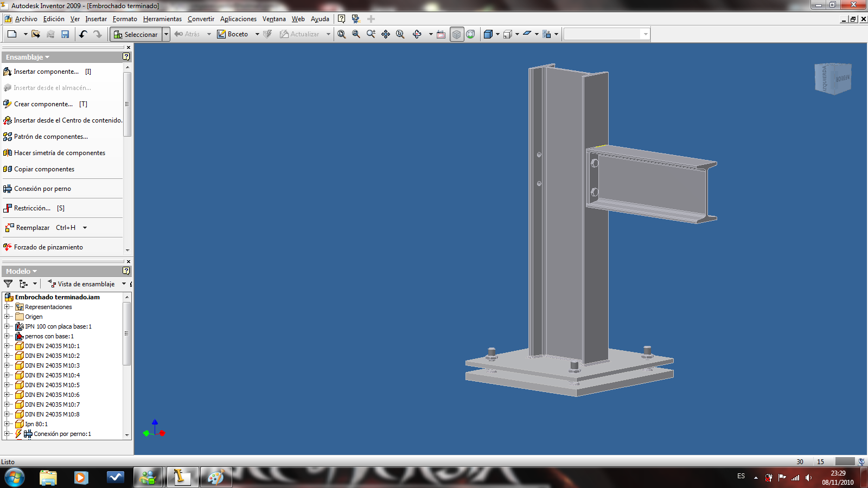The height and width of the screenshot is (488, 868).
Task: Close the Ensamblaje panel bar
Action: click(x=129, y=47)
